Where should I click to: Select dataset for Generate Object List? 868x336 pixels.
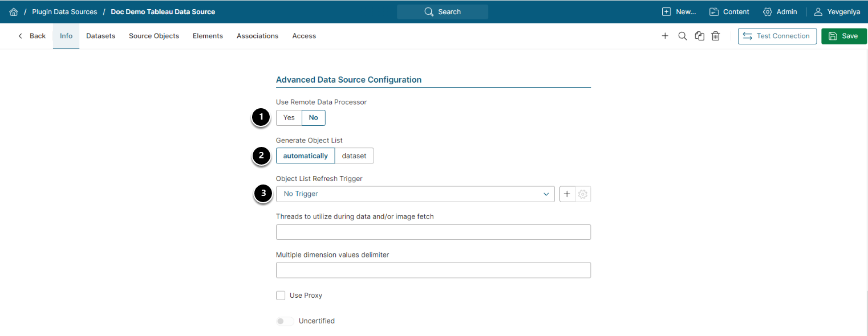(x=354, y=156)
